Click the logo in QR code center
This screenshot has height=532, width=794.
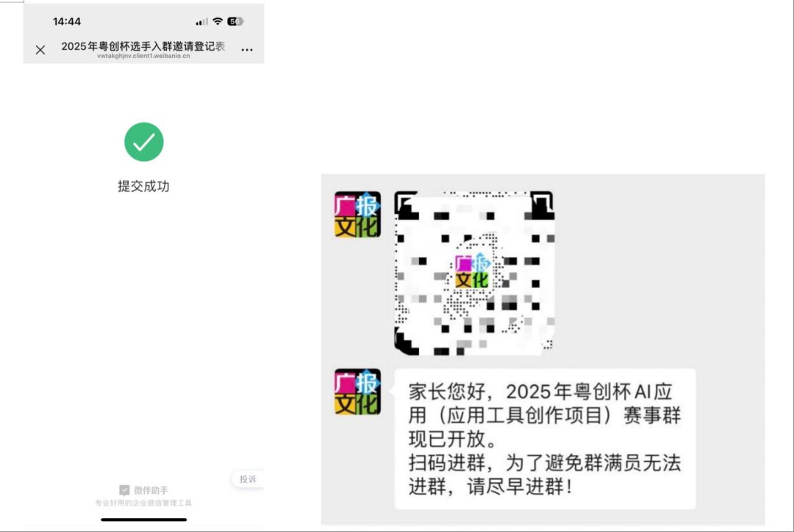pos(472,272)
